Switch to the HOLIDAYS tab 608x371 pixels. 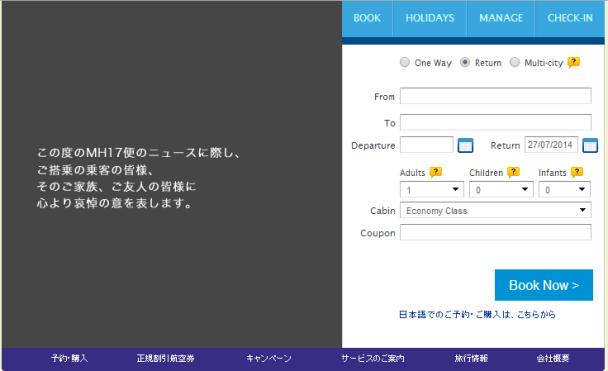430,18
